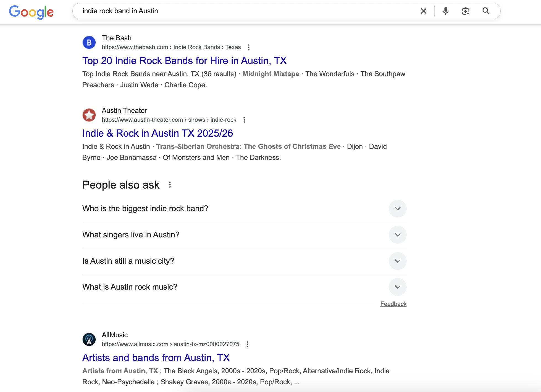Expand "Who is the biggest indie rock band?"
Viewport: 541px width, 392px height.
(398, 209)
